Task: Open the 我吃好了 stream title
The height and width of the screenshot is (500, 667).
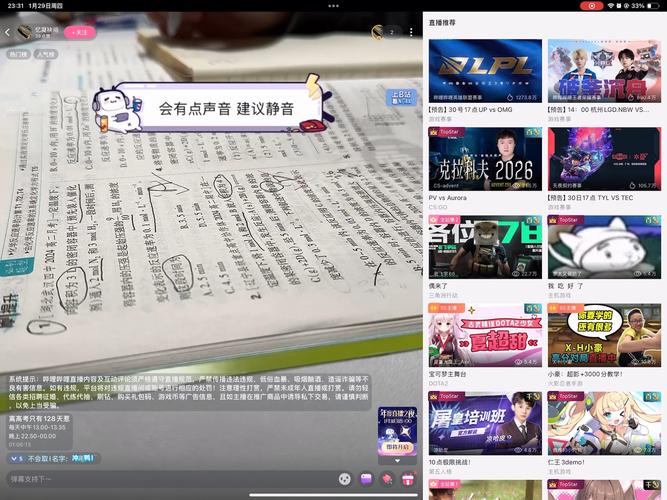Action: (565, 286)
